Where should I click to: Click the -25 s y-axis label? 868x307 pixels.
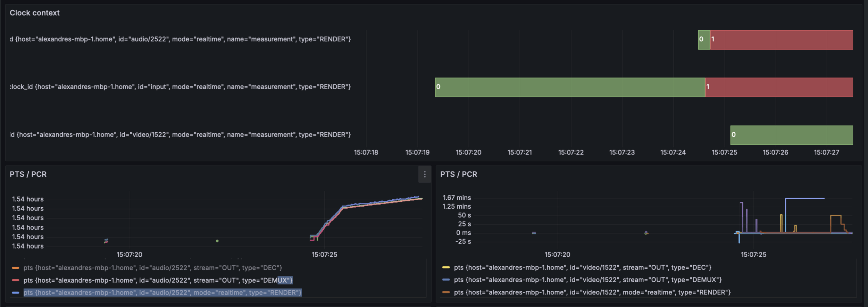(463, 241)
